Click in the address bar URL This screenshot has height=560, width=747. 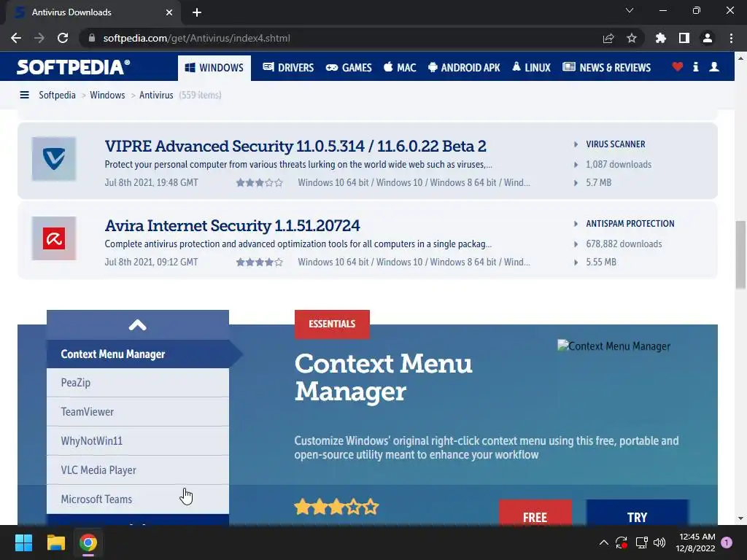coord(197,38)
